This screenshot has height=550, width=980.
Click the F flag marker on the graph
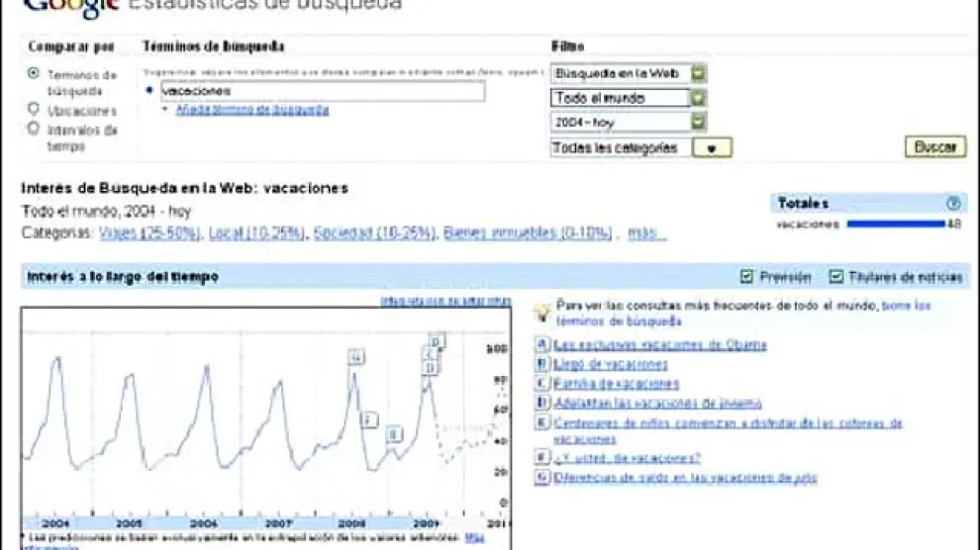coord(369,420)
